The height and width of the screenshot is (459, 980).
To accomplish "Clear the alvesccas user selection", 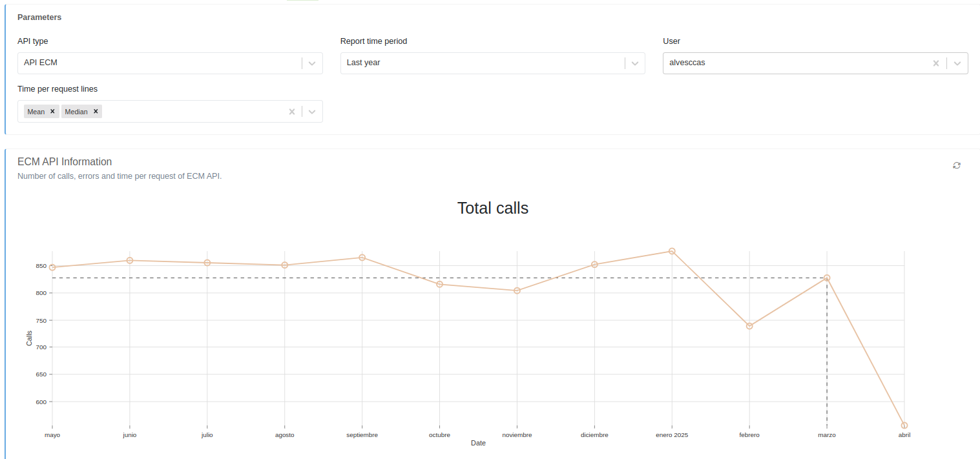I will pos(935,63).
